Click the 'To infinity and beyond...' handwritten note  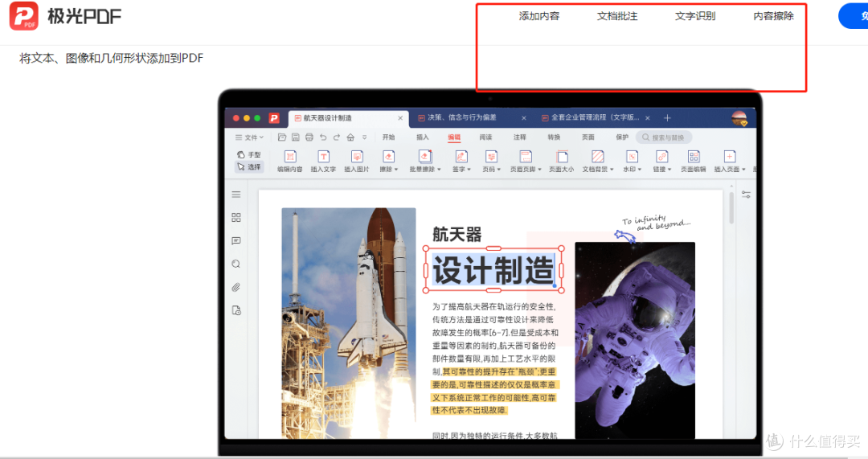pyautogui.click(x=656, y=223)
